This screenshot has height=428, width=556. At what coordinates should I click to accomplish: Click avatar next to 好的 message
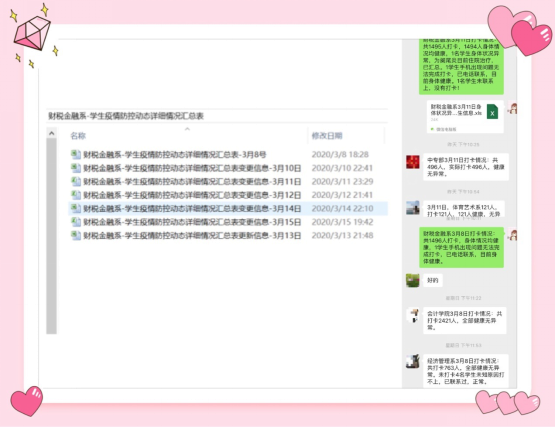(412, 280)
